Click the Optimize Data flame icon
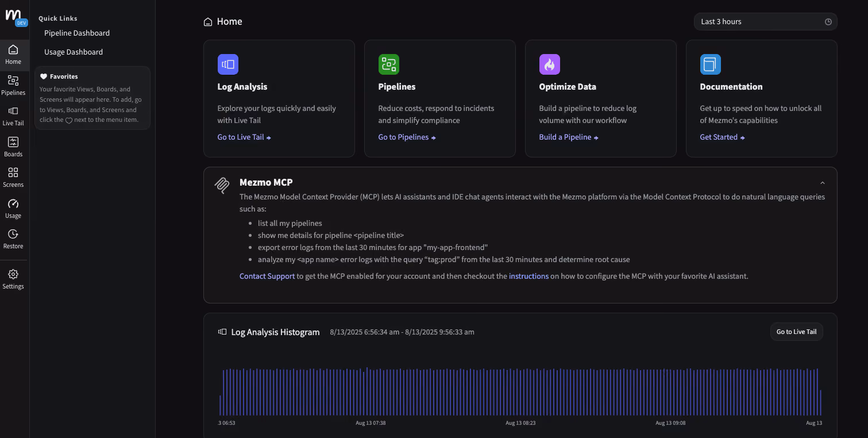The width and height of the screenshot is (868, 438). tap(549, 64)
